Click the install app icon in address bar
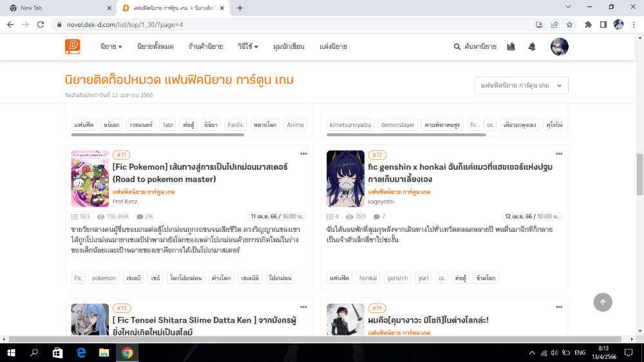Image resolution: width=644 pixels, height=362 pixels. (x=539, y=24)
